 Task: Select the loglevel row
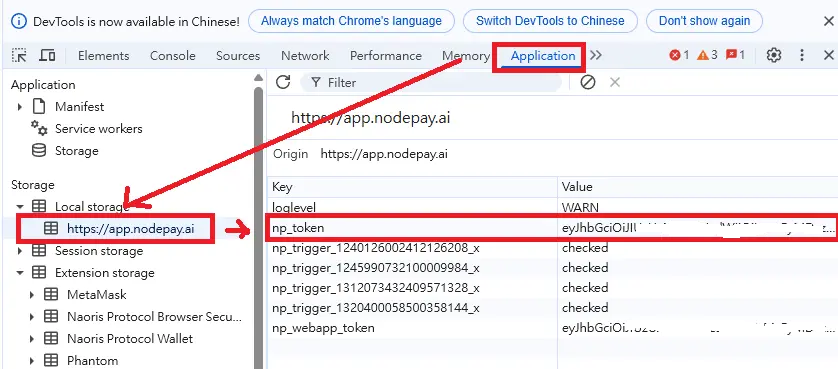(x=553, y=207)
